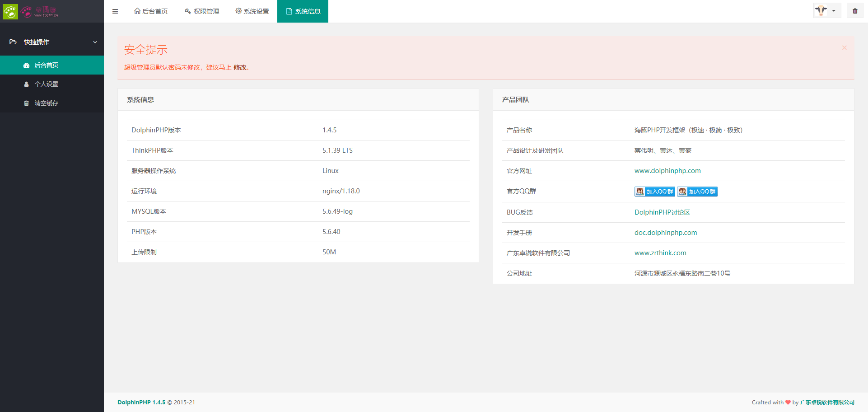Image resolution: width=868 pixels, height=412 pixels.
Task: Click the green DolphinPHP logo icon
Action: point(10,11)
